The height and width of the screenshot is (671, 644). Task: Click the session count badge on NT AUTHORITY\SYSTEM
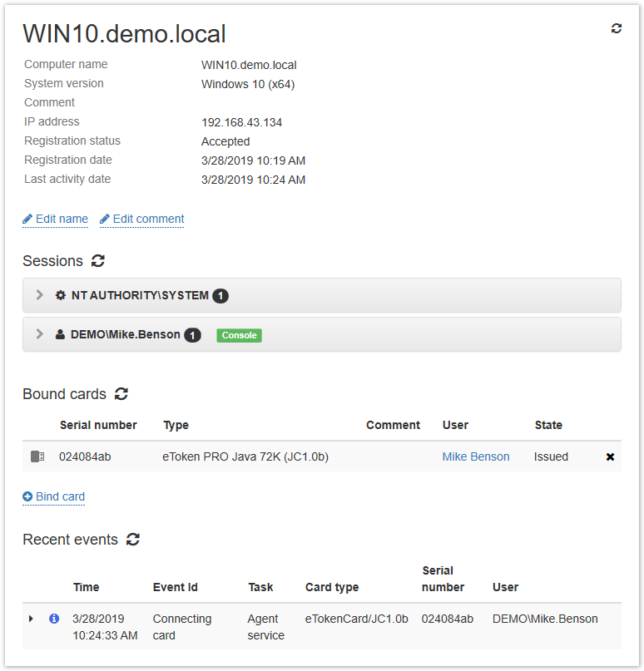[220, 296]
